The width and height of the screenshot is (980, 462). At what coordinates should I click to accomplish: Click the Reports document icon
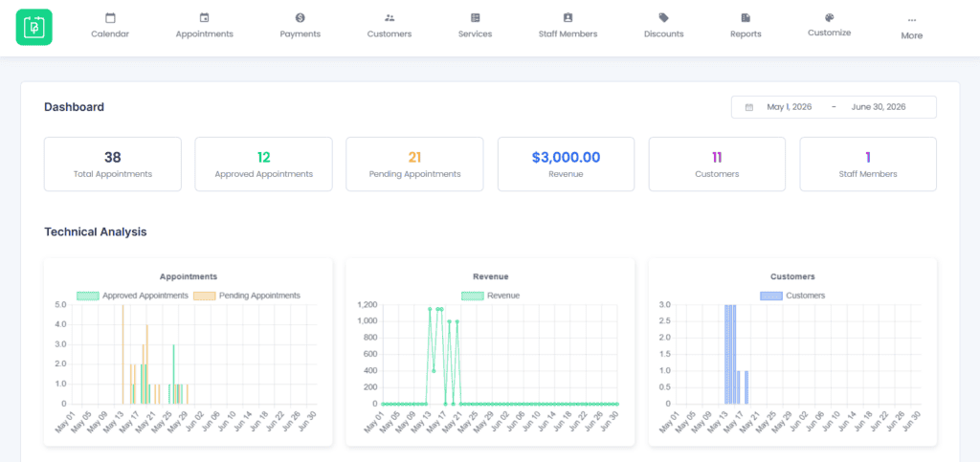(746, 17)
